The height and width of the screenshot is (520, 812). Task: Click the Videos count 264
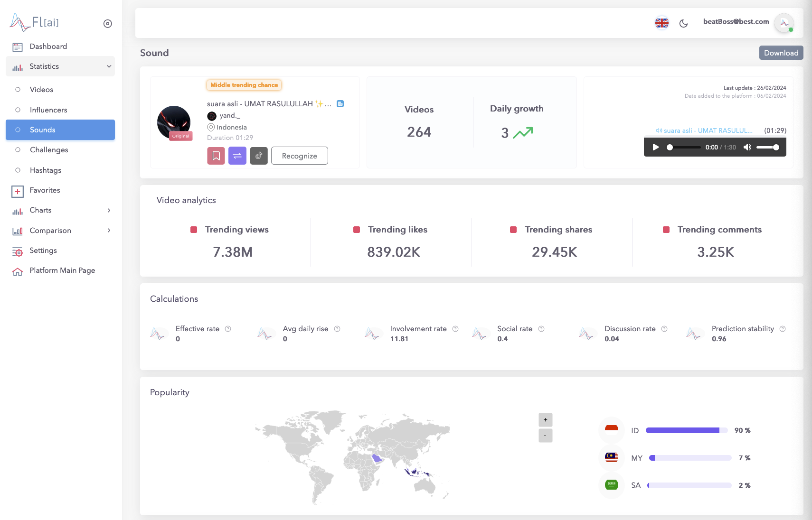click(x=419, y=132)
